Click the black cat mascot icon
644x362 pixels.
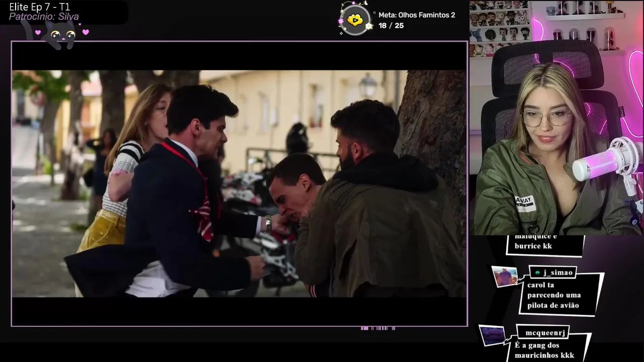click(60, 34)
